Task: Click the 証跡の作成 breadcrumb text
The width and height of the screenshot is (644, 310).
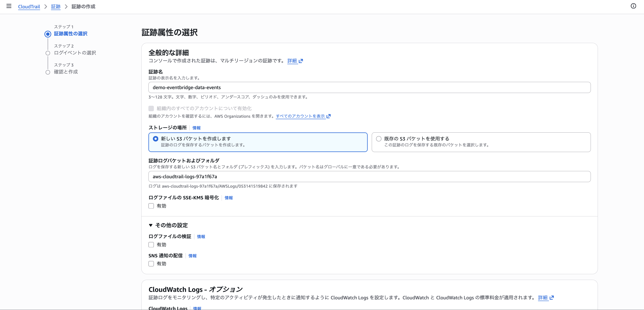Action: 83,6
